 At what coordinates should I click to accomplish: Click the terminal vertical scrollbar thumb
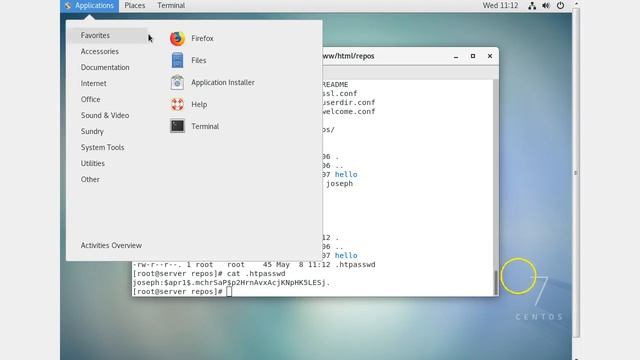pos(496,282)
